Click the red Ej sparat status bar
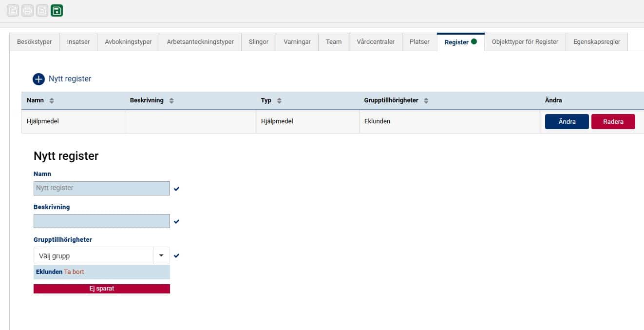The image size is (644, 330). click(x=101, y=289)
